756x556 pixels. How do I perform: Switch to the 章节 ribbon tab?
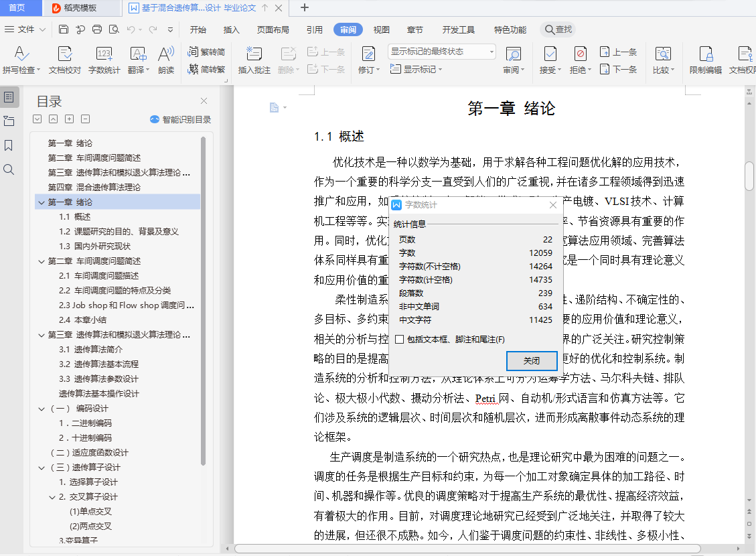point(414,30)
